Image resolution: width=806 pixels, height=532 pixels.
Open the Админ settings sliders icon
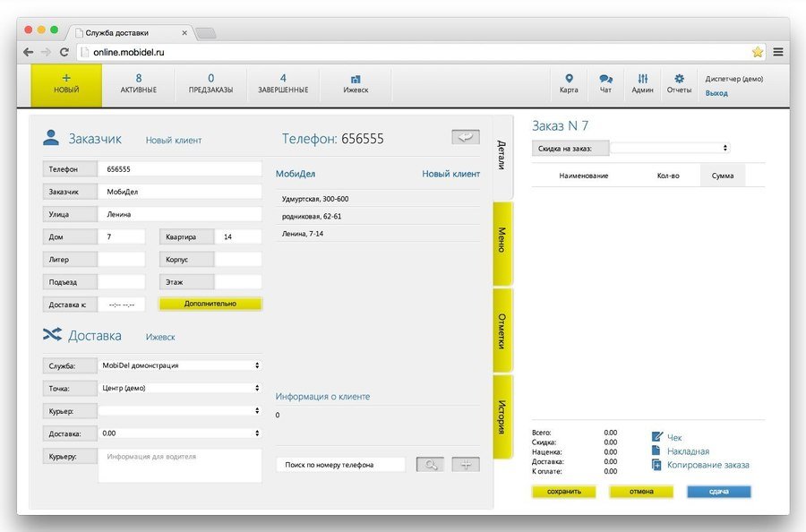click(642, 79)
